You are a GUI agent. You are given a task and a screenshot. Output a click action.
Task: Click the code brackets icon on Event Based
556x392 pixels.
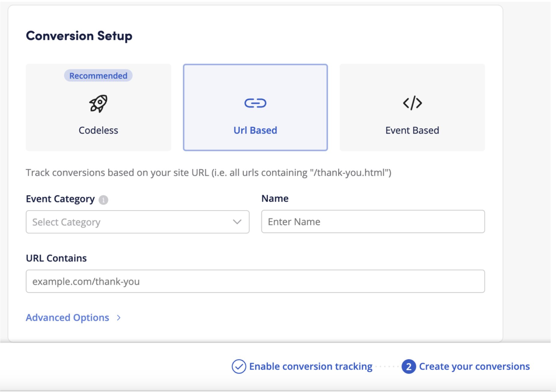pyautogui.click(x=412, y=103)
